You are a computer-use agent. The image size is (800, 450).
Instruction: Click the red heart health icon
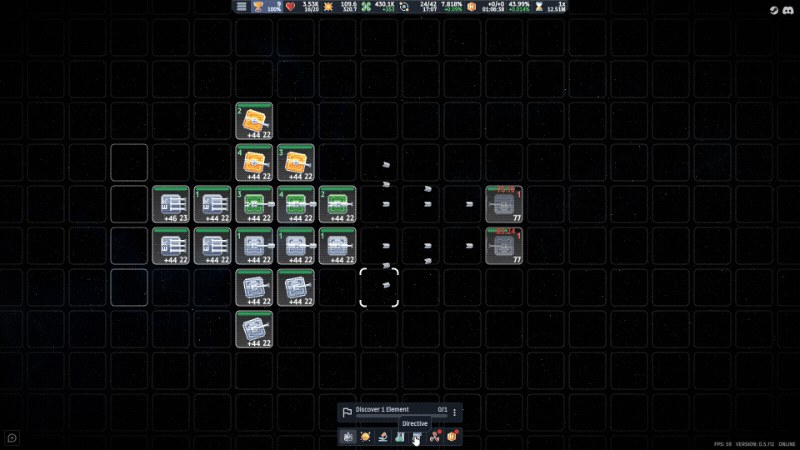click(x=290, y=7)
